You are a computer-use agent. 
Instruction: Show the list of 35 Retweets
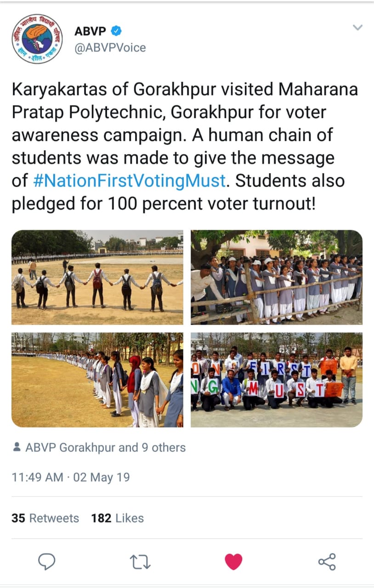45,518
